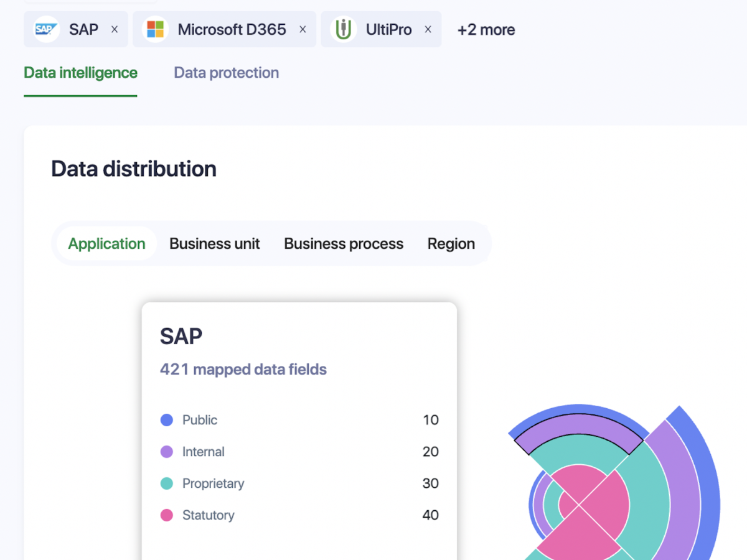Select the Application distribution view
Image resolution: width=747 pixels, height=560 pixels.
pyautogui.click(x=106, y=244)
